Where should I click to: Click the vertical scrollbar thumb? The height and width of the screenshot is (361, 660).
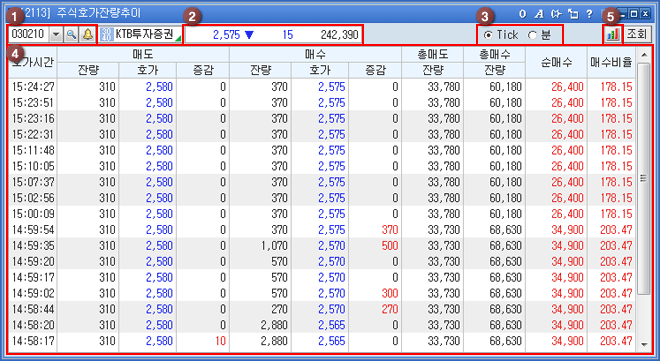pos(643,178)
